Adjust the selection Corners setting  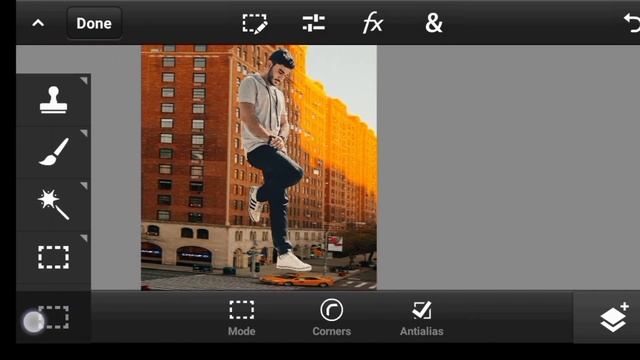(331, 318)
